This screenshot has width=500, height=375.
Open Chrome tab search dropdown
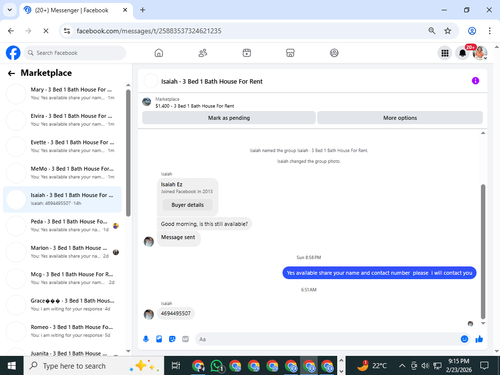(x=10, y=10)
